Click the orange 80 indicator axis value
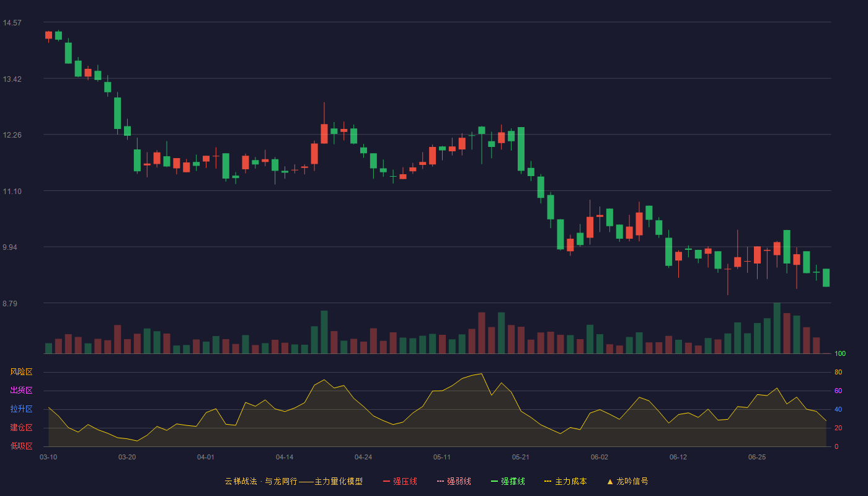 point(838,373)
